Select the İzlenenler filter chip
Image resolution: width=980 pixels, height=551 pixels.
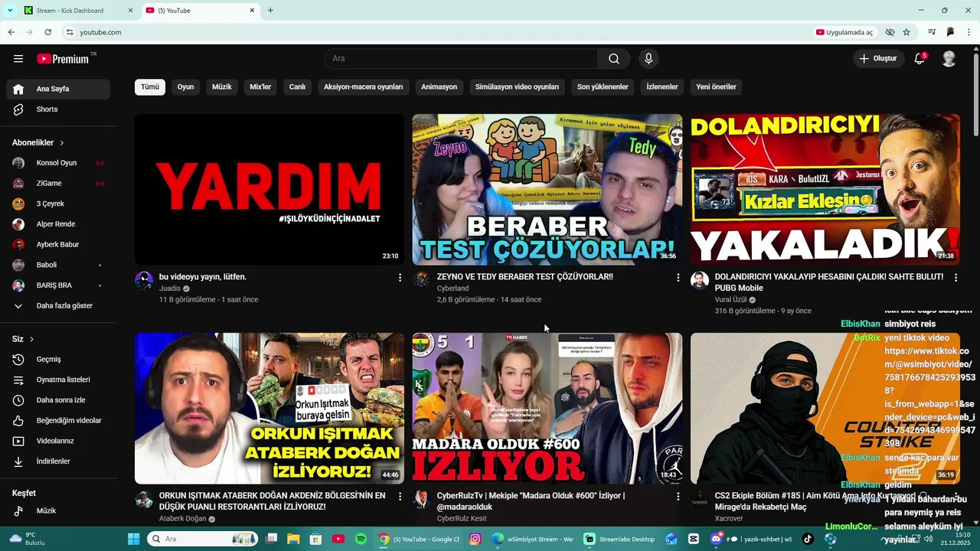point(662,87)
